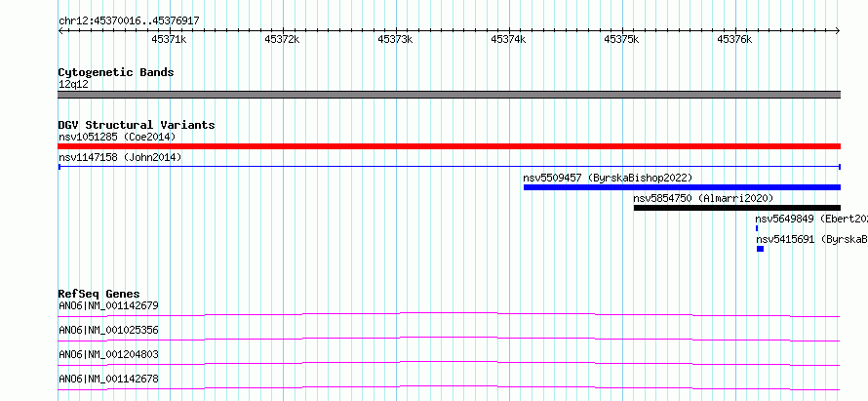Open ANO6|NM_001025356 transcript label

click(108, 330)
